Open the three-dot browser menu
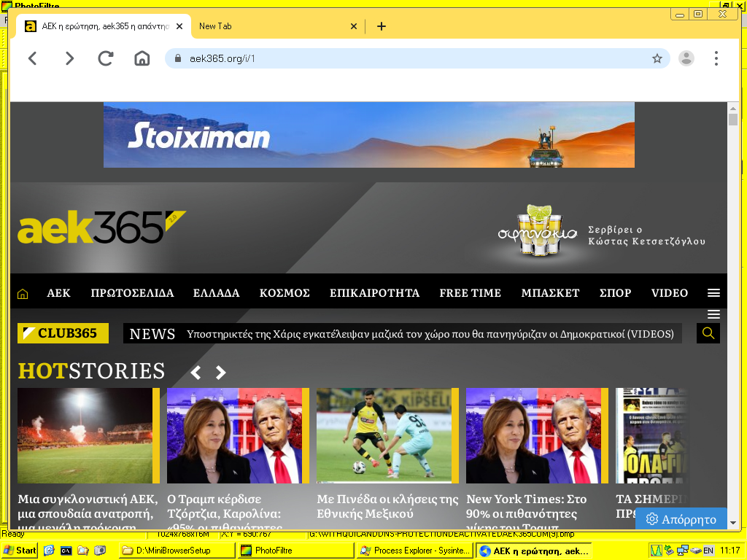 click(716, 58)
